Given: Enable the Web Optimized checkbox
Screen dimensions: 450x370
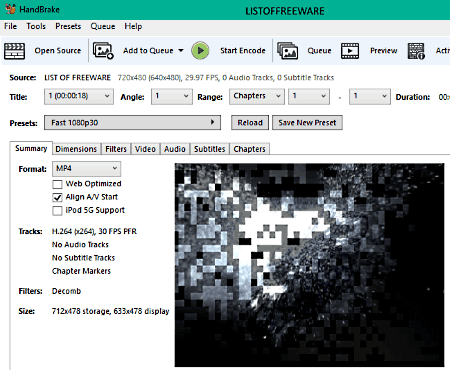Looking at the screenshot, I should click(57, 184).
